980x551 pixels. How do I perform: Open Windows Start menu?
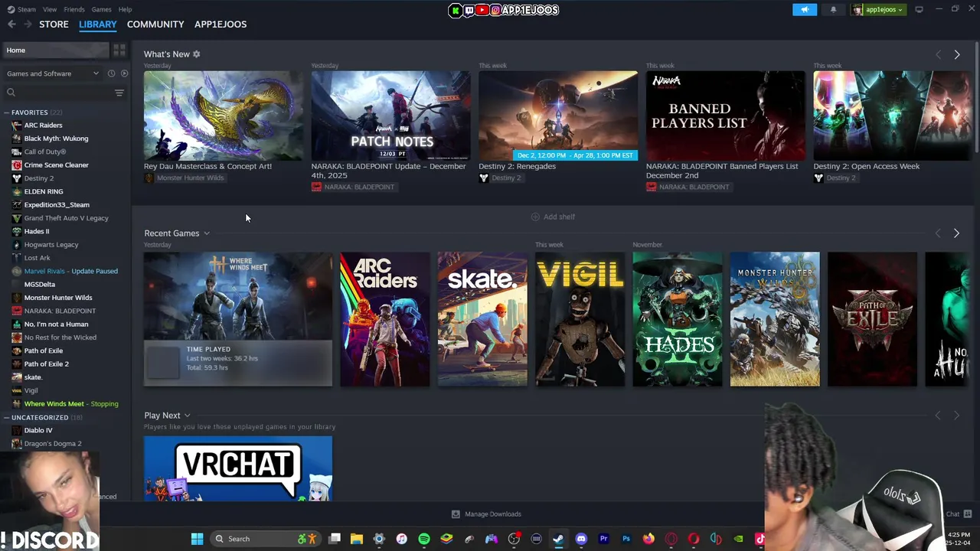197,539
